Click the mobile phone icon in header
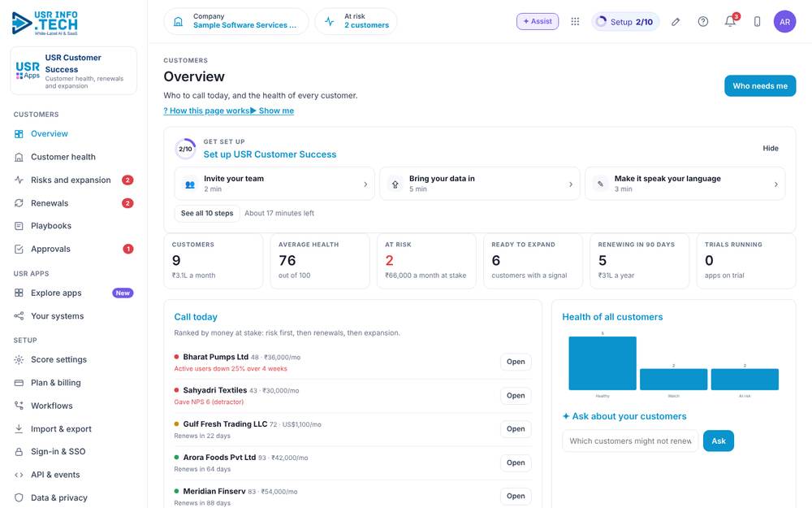This screenshot has width=812, height=508. click(x=757, y=22)
